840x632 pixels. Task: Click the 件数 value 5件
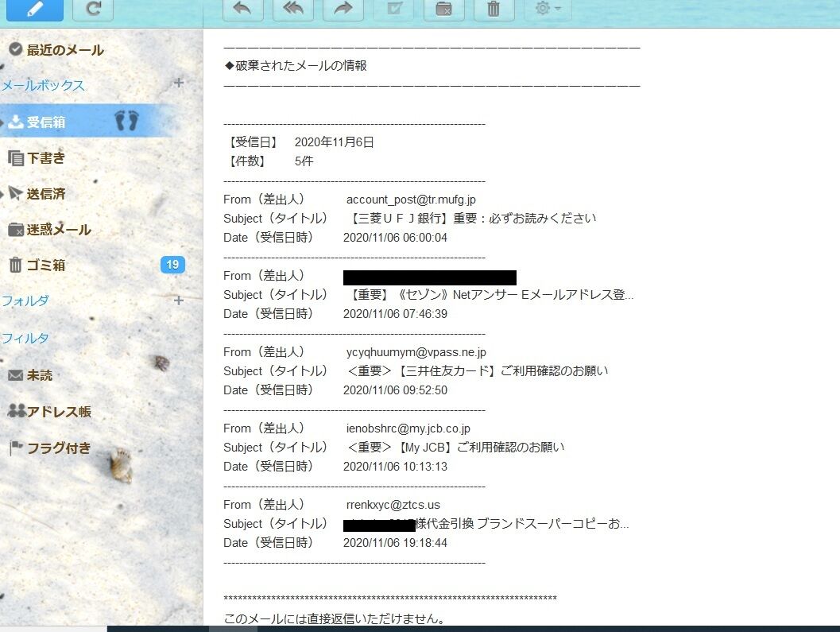point(304,161)
